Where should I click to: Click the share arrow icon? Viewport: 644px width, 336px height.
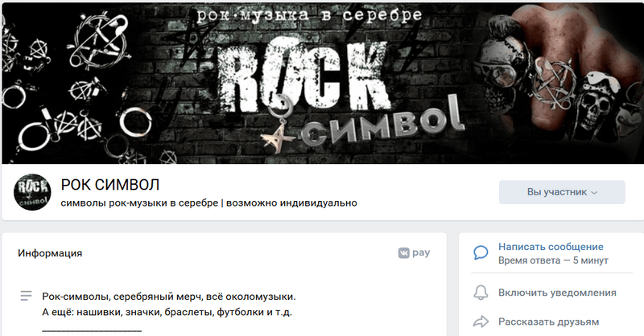pos(481,322)
